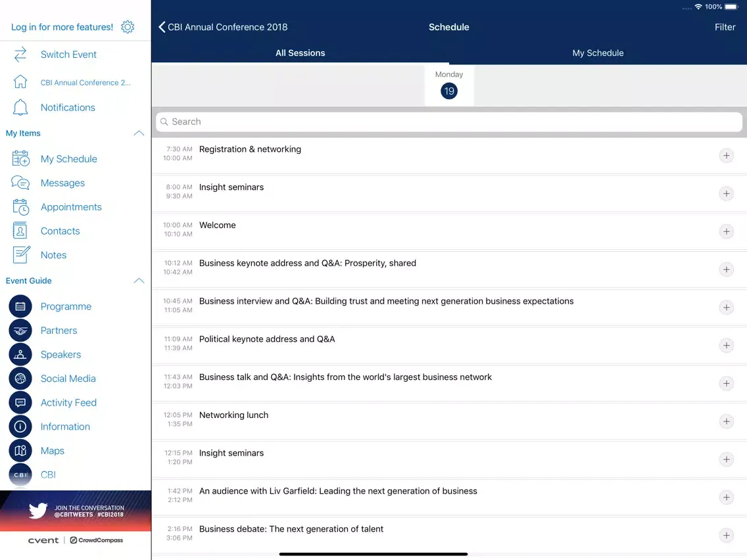747x560 pixels.
Task: Open Messages label in sidebar
Action: pos(62,183)
